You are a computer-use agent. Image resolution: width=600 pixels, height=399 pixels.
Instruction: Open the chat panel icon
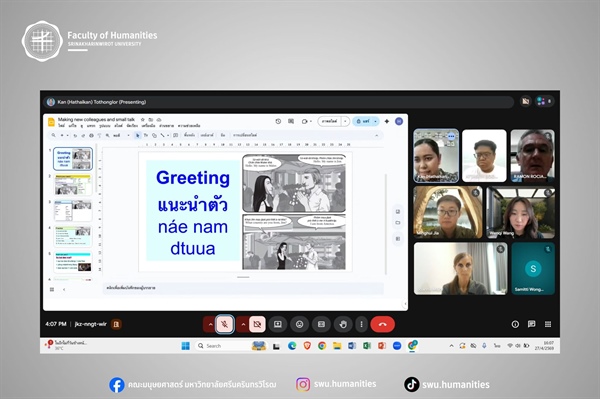click(532, 324)
